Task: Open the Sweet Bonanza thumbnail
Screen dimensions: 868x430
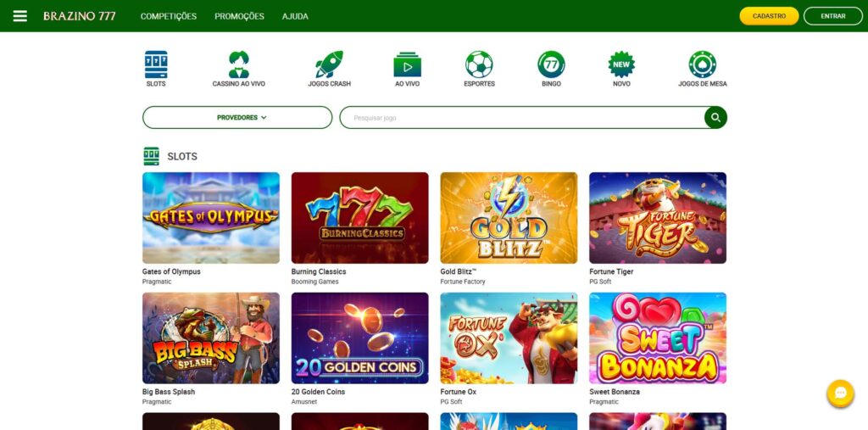Action: click(x=658, y=338)
